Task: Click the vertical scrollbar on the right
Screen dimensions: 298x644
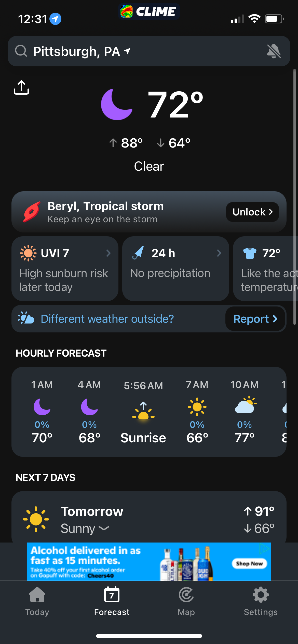Action: [x=294, y=196]
